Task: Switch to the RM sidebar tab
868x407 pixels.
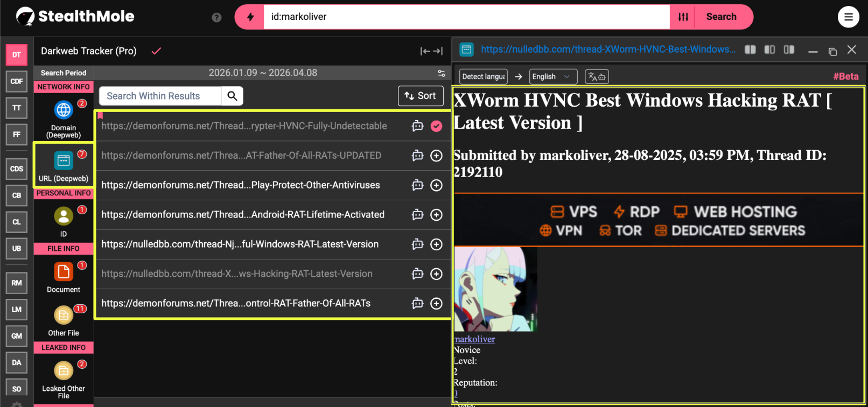Action: [17, 283]
